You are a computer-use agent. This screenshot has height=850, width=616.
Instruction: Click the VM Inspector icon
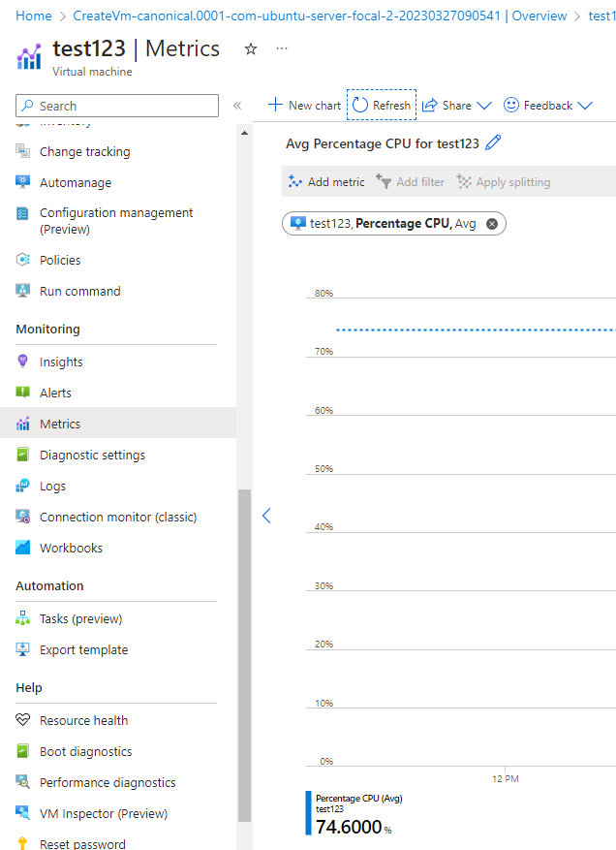coord(22,812)
